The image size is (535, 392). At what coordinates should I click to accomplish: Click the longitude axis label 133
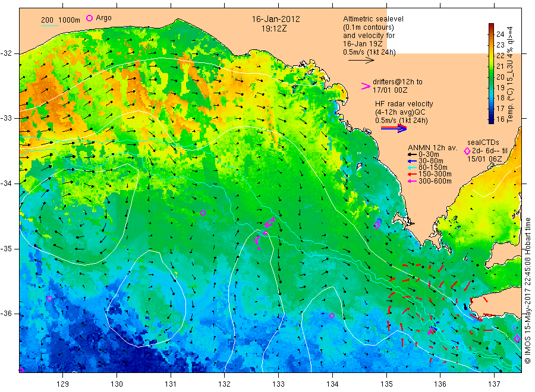point(278,384)
